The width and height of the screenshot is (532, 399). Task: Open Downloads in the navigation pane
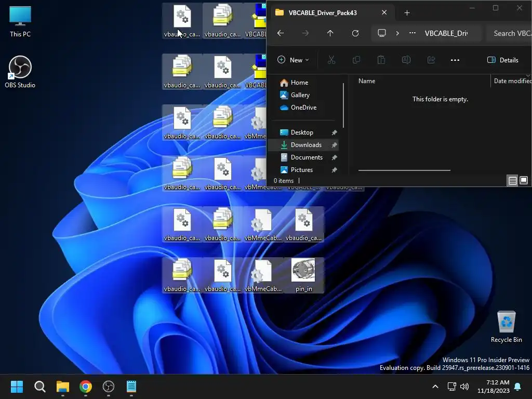pyautogui.click(x=303, y=145)
